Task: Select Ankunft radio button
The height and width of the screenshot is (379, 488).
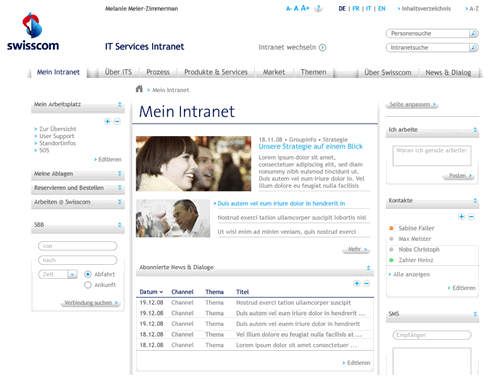Action: [x=88, y=285]
